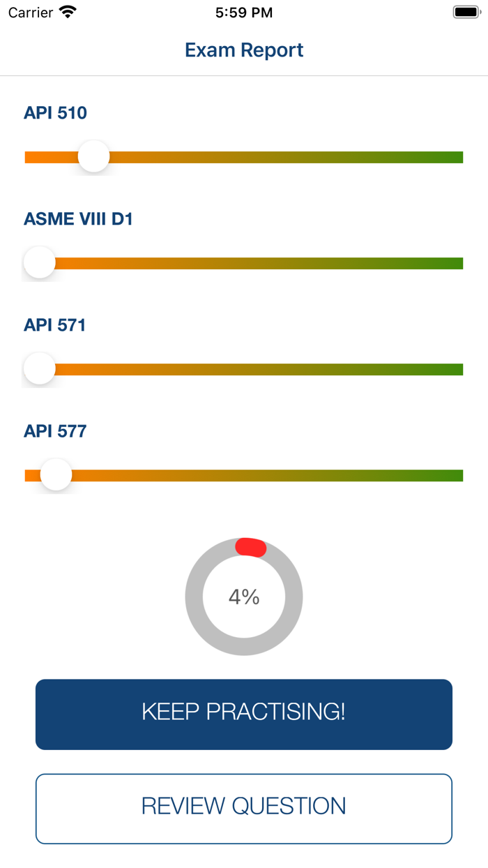Select the API 571 slider handle

[39, 368]
